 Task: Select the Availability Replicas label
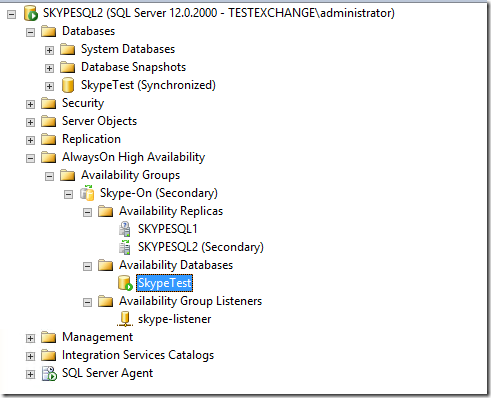click(x=171, y=211)
